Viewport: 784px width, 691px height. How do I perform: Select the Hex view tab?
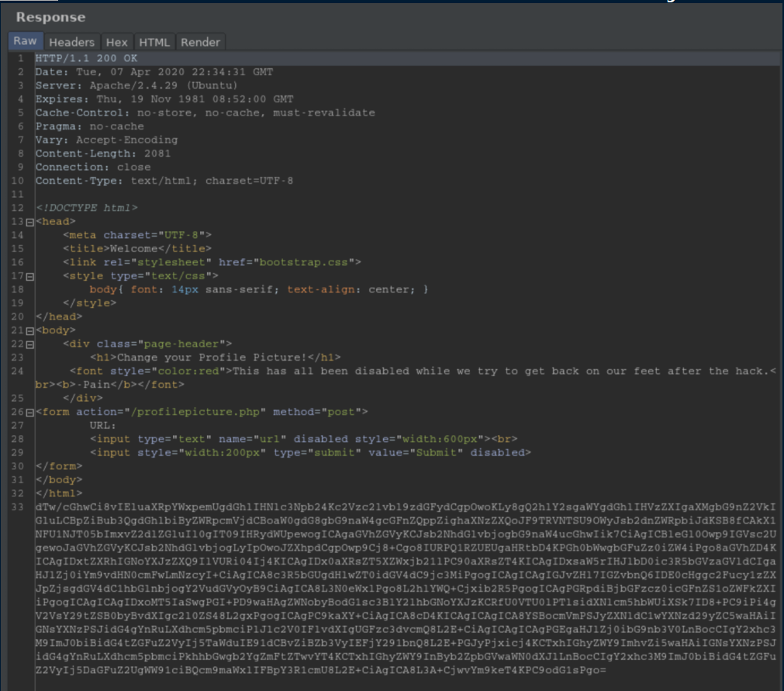(x=116, y=42)
